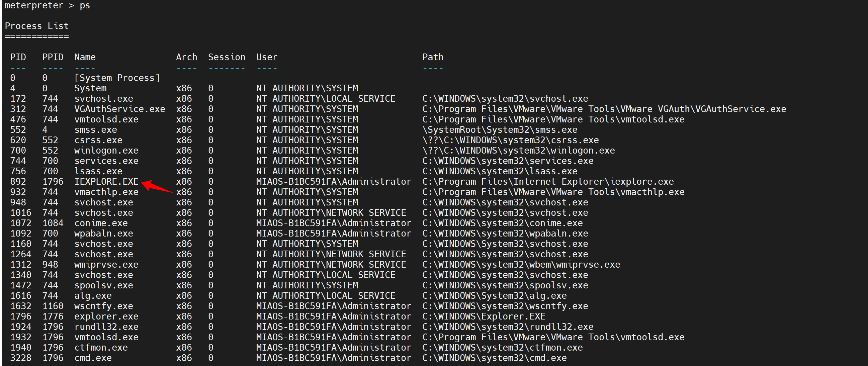Screen dimensions: 868x366
Task: Click the cmd.exe process name
Action: (x=93, y=358)
